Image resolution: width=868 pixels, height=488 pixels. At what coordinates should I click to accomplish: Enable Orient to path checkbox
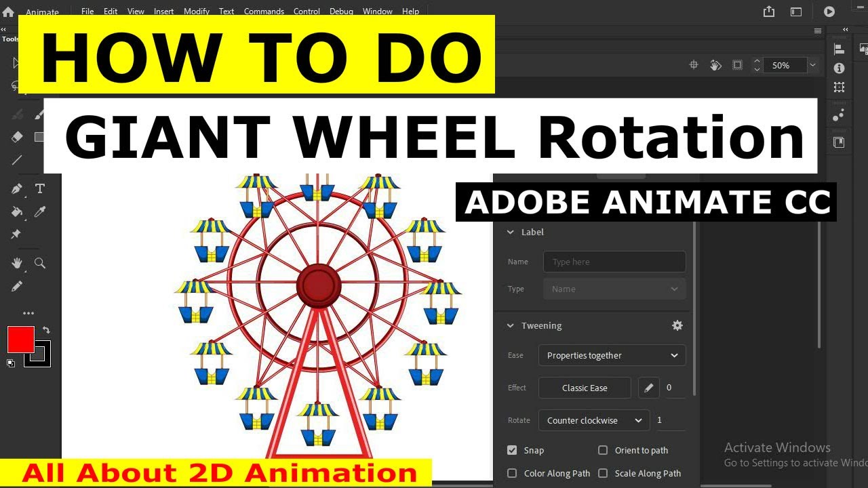tap(603, 450)
